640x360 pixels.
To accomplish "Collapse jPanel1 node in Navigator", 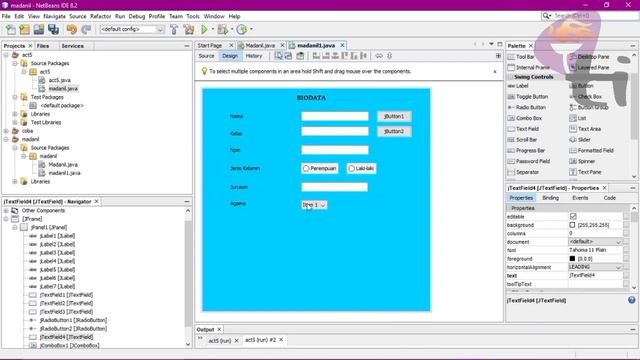I will 15,227.
